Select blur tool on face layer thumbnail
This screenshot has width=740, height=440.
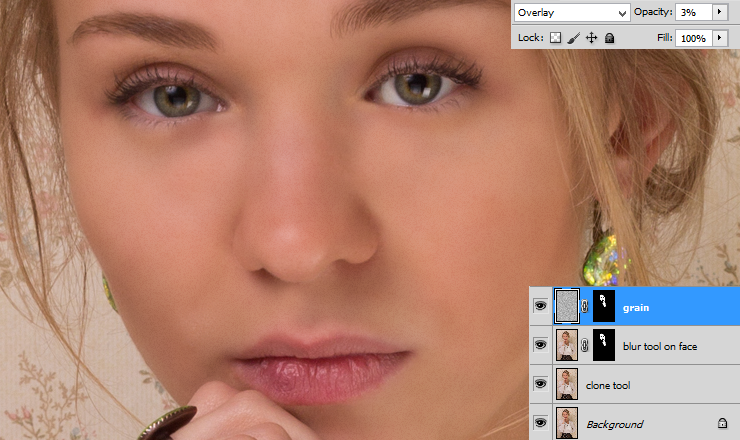[x=566, y=345]
